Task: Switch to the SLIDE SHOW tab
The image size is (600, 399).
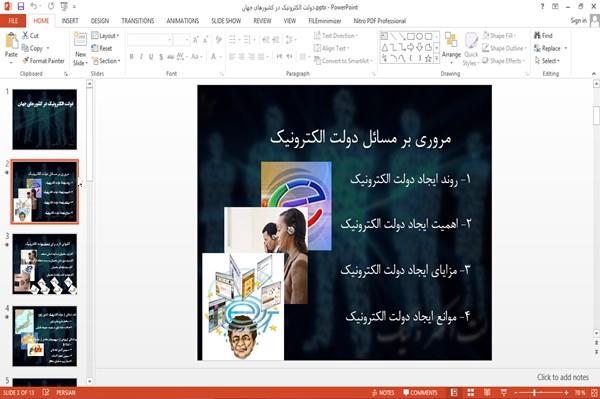Action: point(226,21)
